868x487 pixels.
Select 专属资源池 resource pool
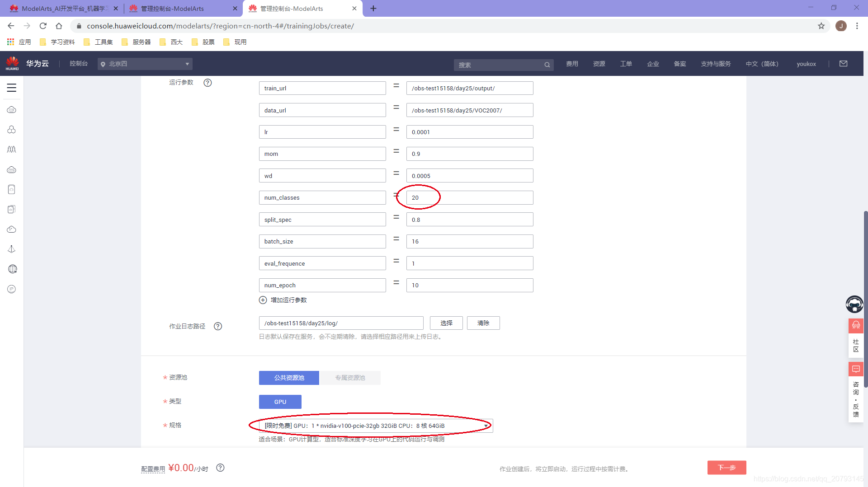tap(350, 378)
